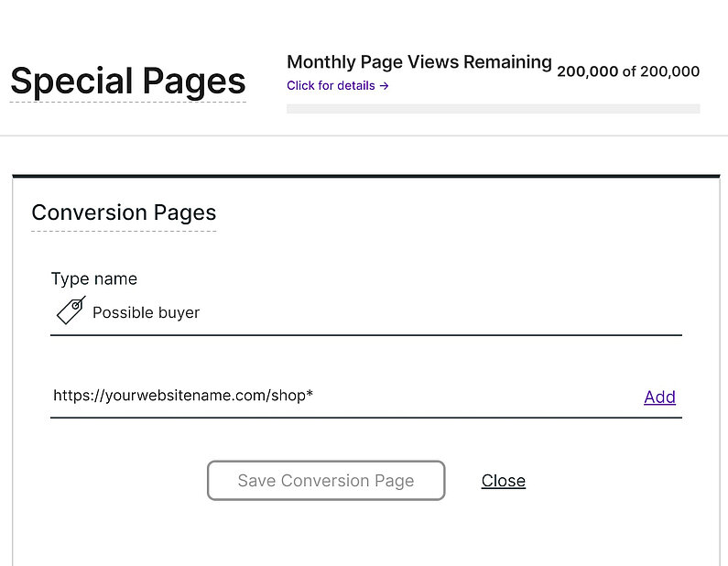Screen dimensions: 728x566
Task: Click the arrow after Click for details
Action: (385, 86)
